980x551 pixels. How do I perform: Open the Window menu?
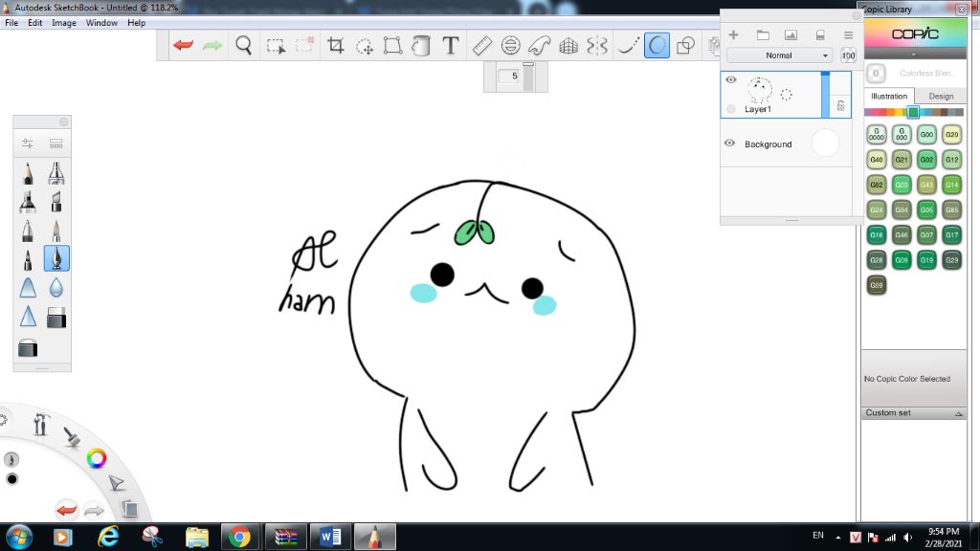point(101,23)
